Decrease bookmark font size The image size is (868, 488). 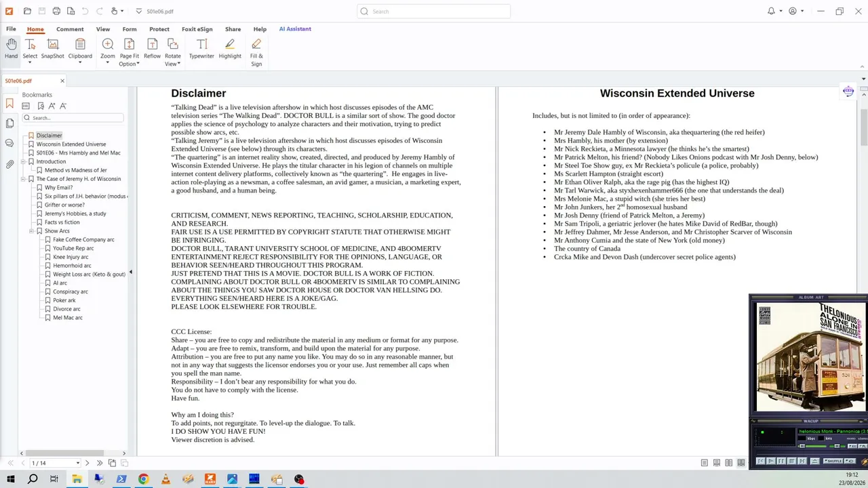(63, 106)
